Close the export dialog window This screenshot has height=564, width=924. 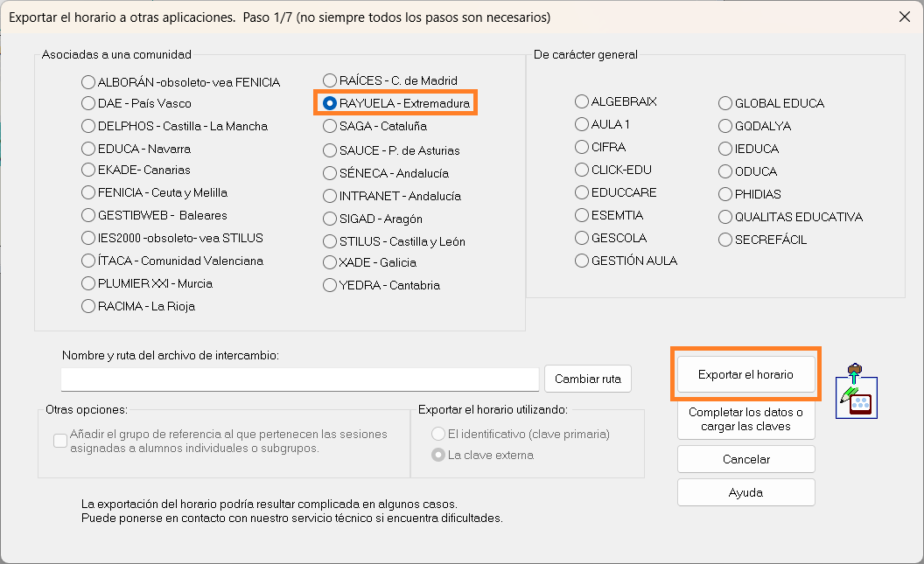coord(905,17)
